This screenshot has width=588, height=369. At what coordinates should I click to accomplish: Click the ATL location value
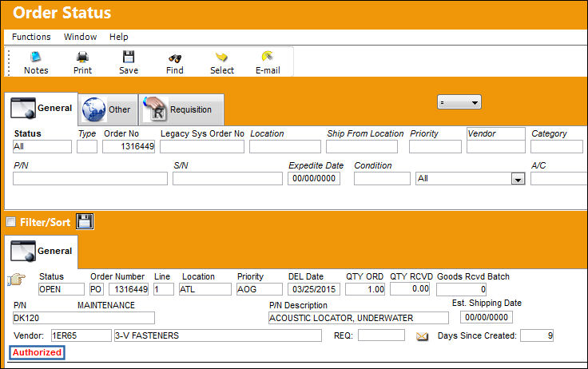point(205,289)
